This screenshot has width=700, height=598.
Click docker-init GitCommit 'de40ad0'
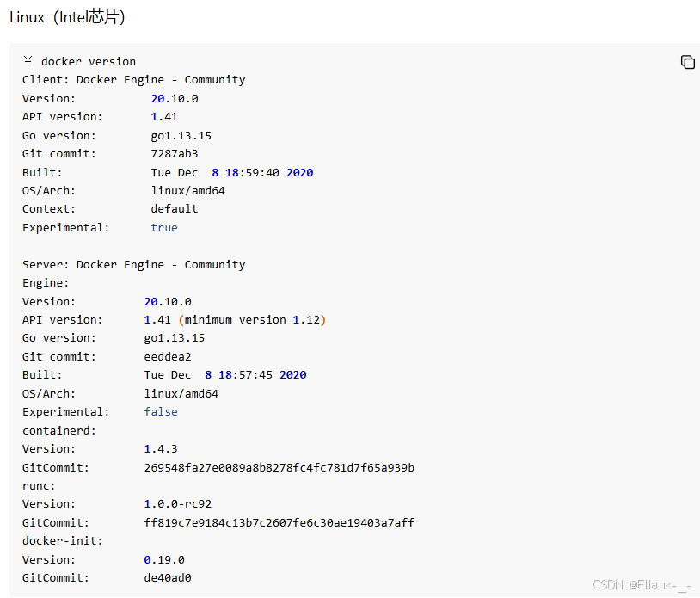click(168, 578)
